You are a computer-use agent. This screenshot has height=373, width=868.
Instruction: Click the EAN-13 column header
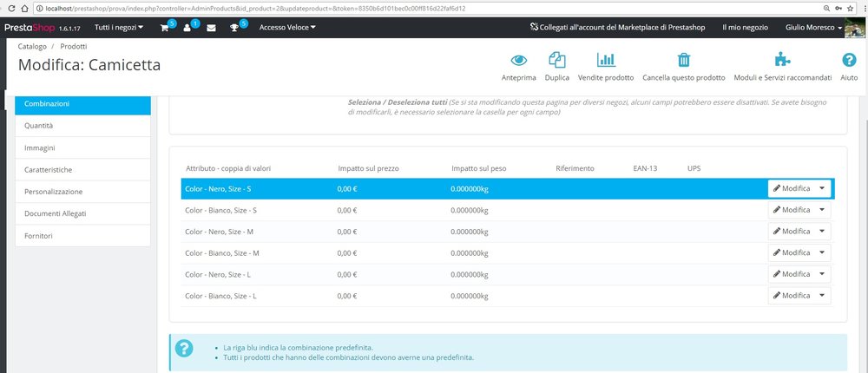point(645,168)
